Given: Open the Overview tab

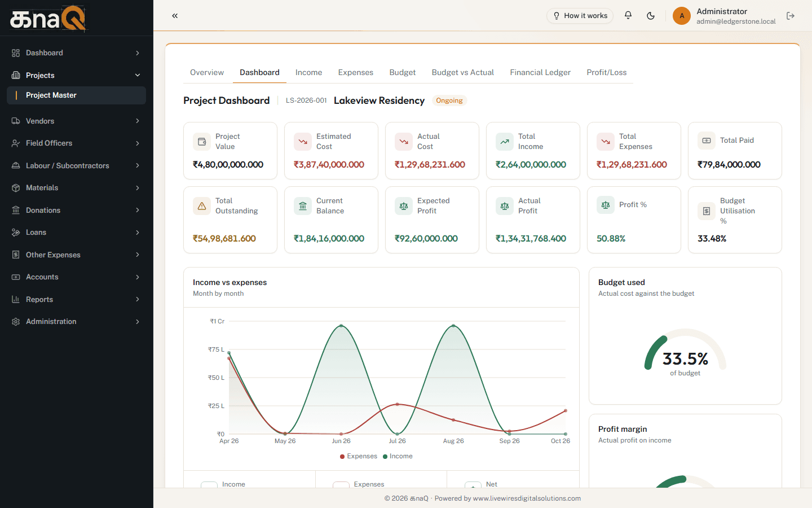Looking at the screenshot, I should (207, 72).
